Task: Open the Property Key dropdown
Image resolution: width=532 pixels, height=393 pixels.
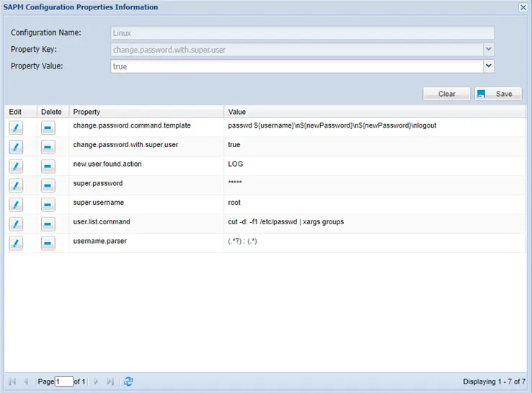Action: pyautogui.click(x=489, y=50)
